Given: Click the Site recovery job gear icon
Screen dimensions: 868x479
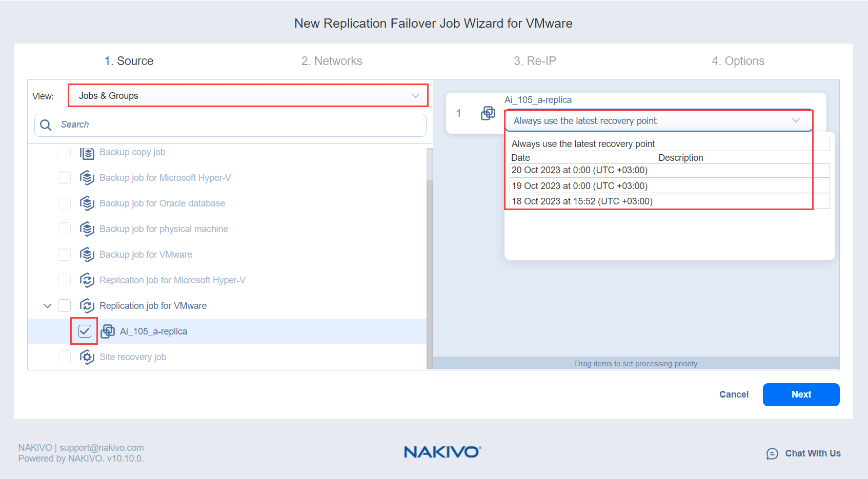Looking at the screenshot, I should (x=87, y=357).
